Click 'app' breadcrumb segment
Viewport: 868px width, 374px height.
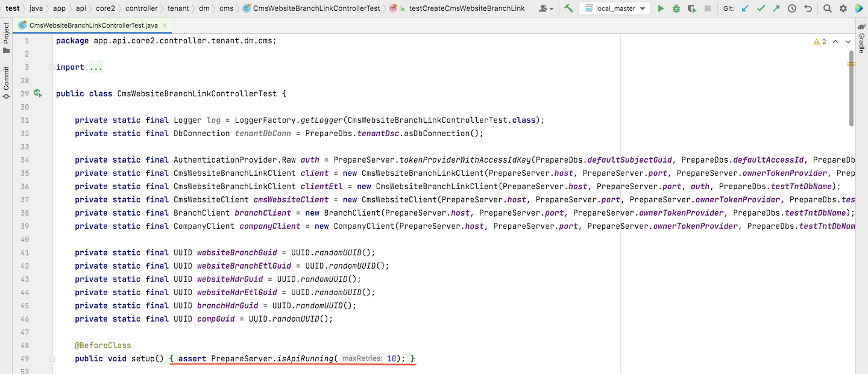click(x=59, y=8)
